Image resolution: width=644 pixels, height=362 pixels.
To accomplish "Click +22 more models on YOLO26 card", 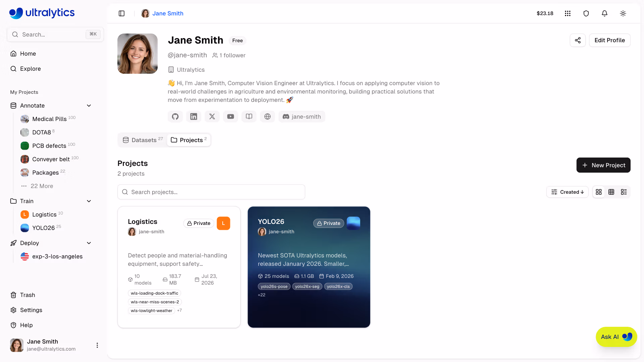I will click(x=262, y=295).
